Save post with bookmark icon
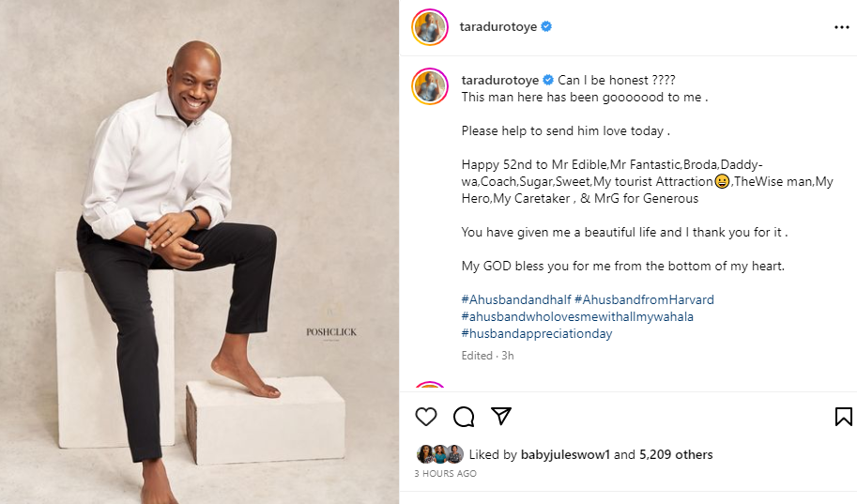 [843, 417]
